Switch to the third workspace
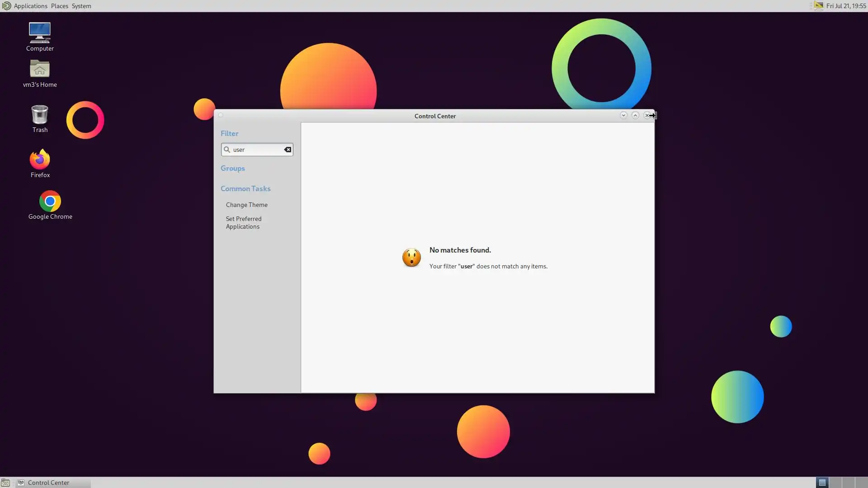This screenshot has height=488, width=868. [x=849, y=483]
